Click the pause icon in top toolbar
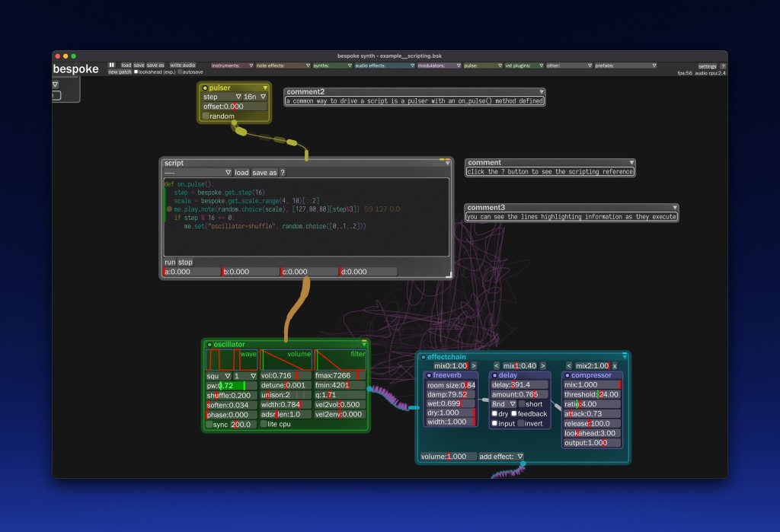 (x=111, y=65)
